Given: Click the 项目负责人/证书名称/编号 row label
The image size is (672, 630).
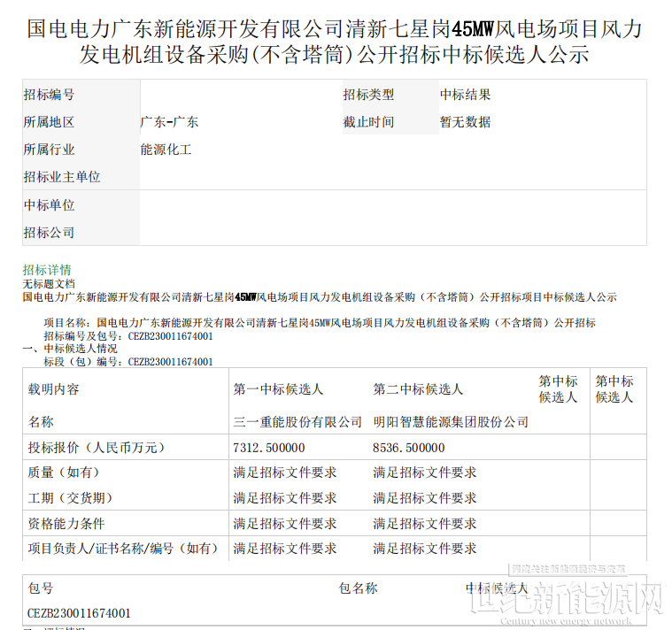Looking at the screenshot, I should [123, 549].
